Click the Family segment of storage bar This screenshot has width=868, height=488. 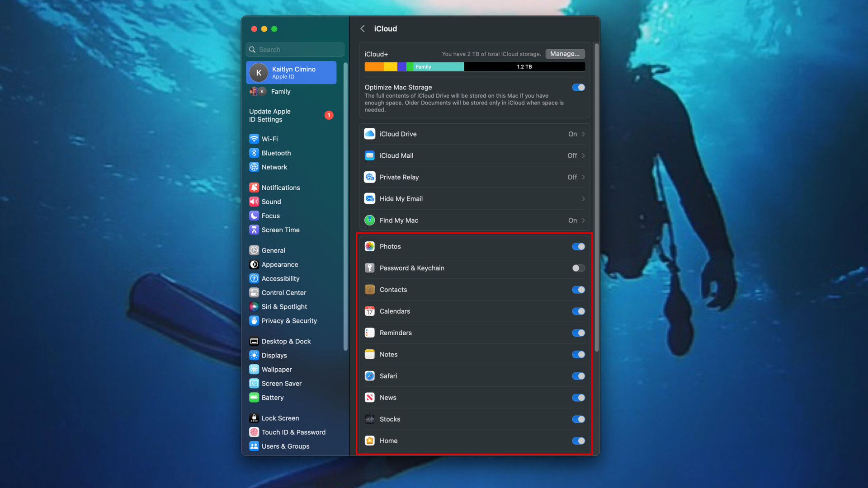[x=438, y=67]
